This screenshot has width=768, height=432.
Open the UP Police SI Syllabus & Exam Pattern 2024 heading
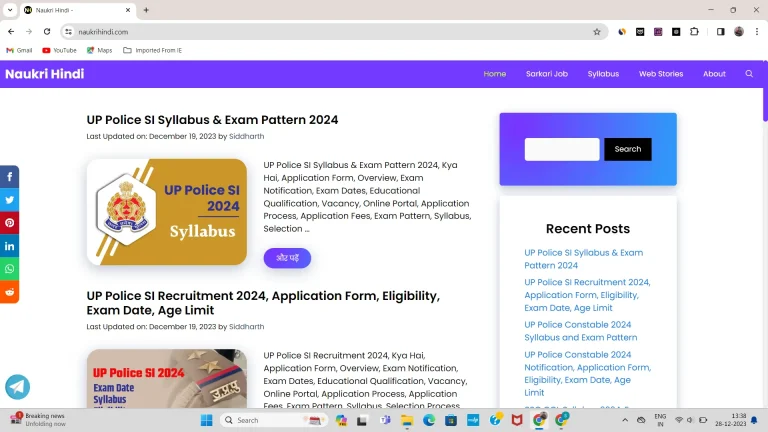(212, 120)
